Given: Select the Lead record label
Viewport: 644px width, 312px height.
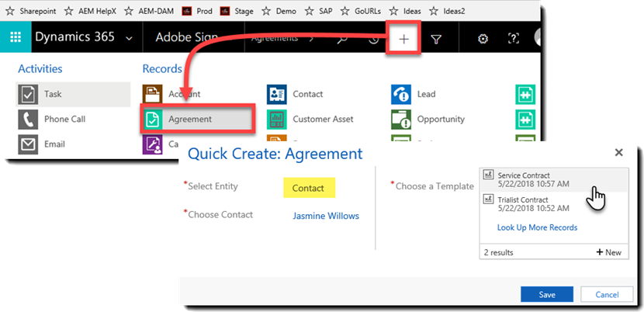Looking at the screenshot, I should [426, 94].
